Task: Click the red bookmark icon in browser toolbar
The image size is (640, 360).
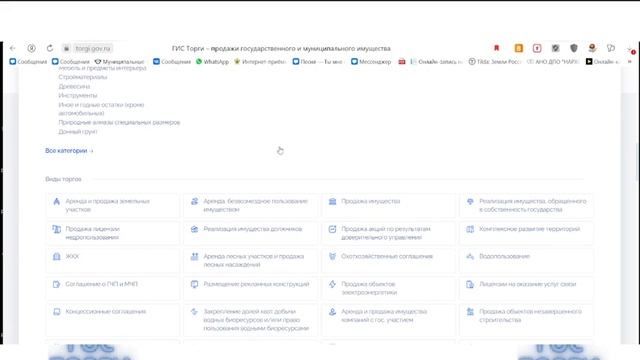Action: [497, 48]
